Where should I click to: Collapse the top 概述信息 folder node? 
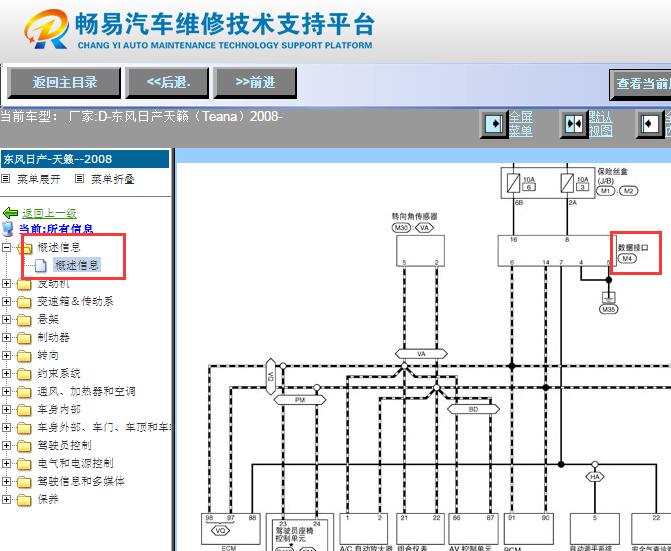point(6,247)
